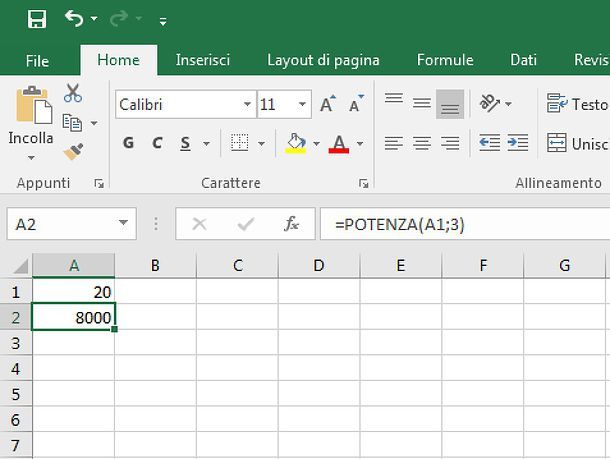The height and width of the screenshot is (459, 610).
Task: Apply the yellow fill color
Action: (x=295, y=143)
